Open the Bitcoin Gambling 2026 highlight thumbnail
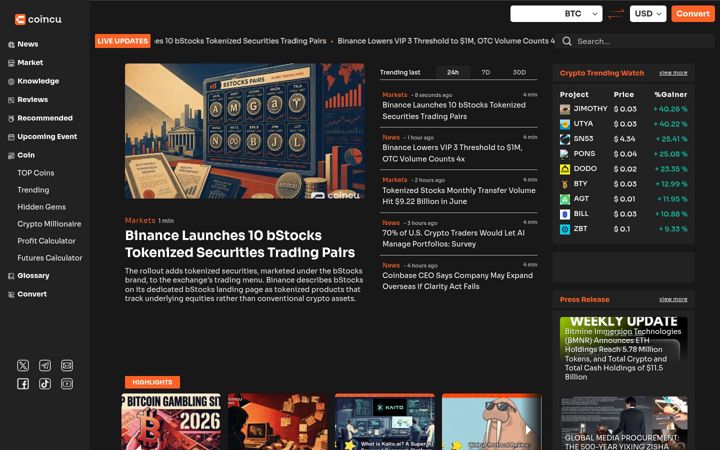This screenshot has width=720, height=450. [x=171, y=422]
